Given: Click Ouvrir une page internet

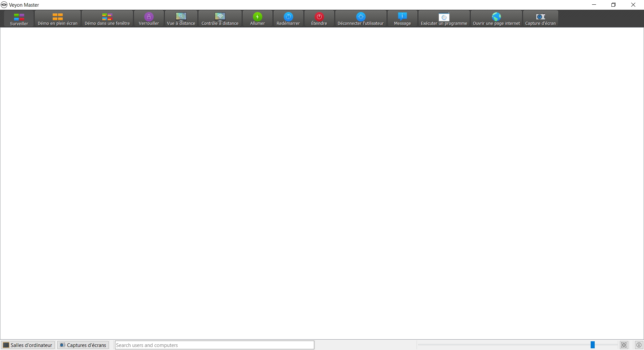Looking at the screenshot, I should (x=496, y=19).
